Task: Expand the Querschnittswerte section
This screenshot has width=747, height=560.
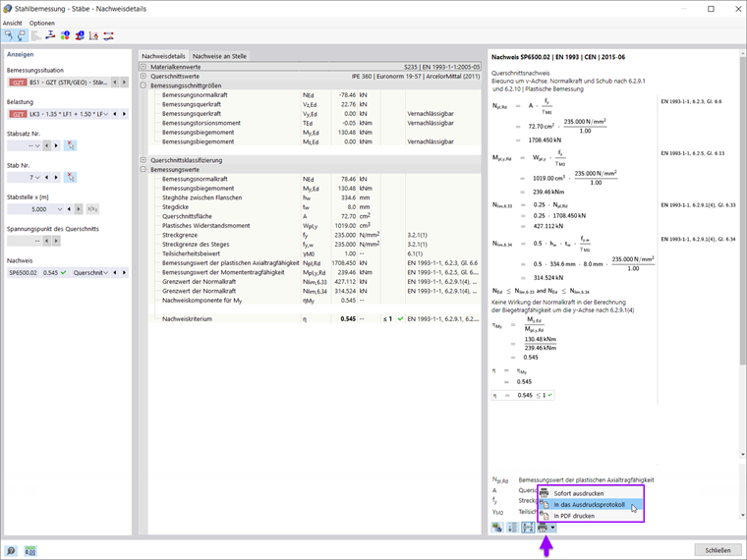Action: point(143,77)
